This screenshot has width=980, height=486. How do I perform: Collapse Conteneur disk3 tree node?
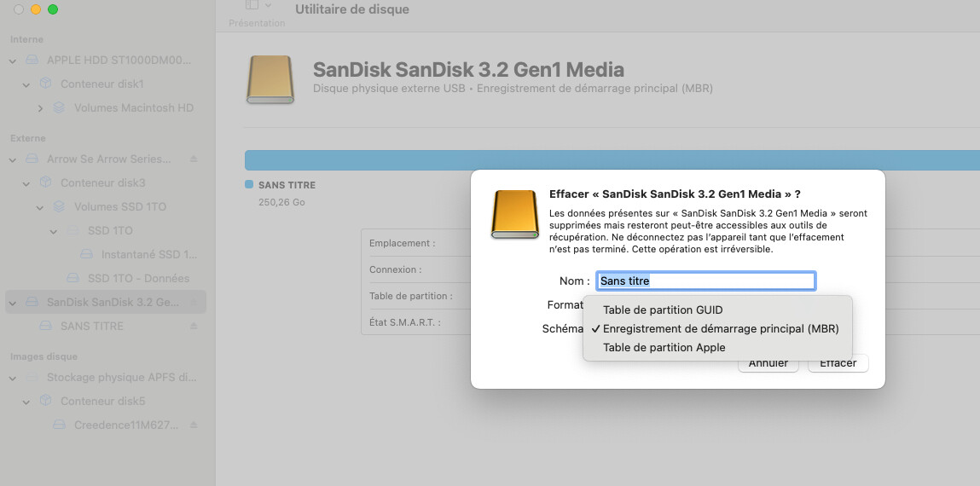[x=26, y=183]
